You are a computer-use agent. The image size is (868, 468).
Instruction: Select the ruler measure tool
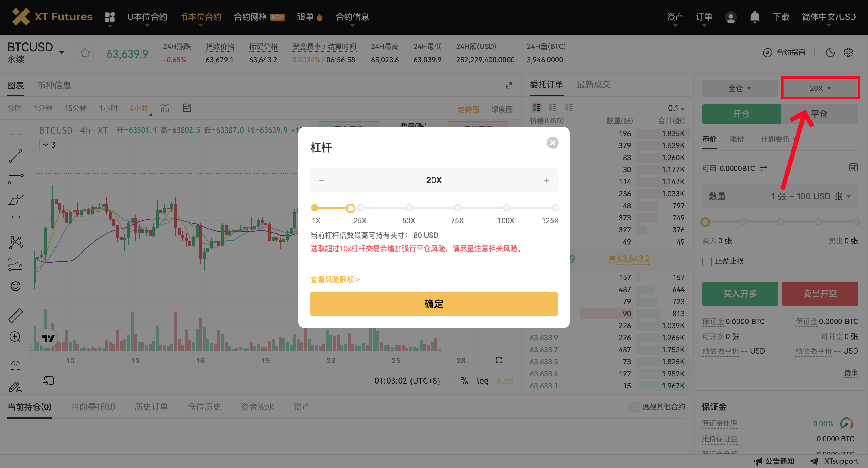(x=15, y=315)
